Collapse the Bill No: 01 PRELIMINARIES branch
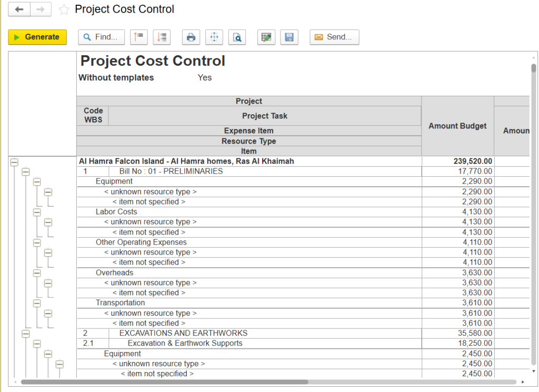This screenshot has height=392, width=539. pos(25,172)
